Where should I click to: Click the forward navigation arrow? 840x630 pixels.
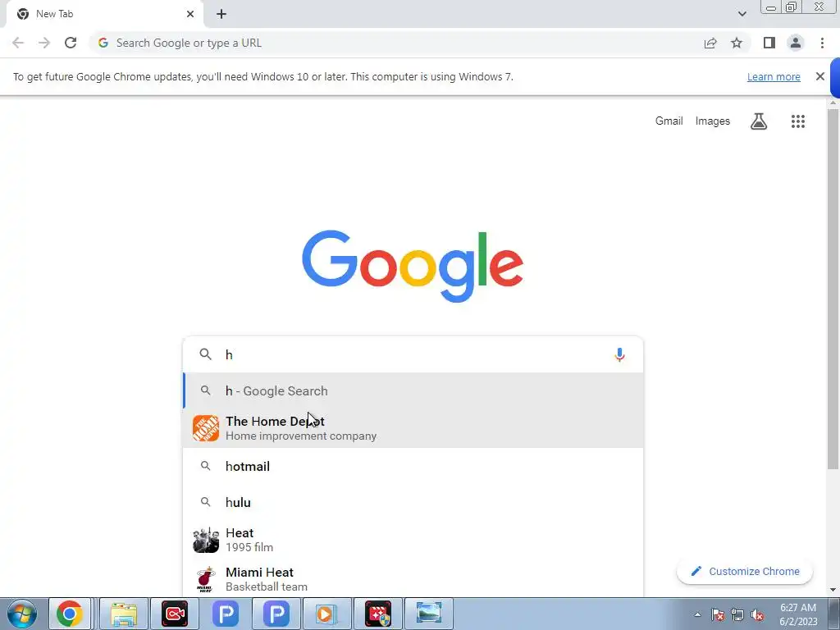coord(44,43)
